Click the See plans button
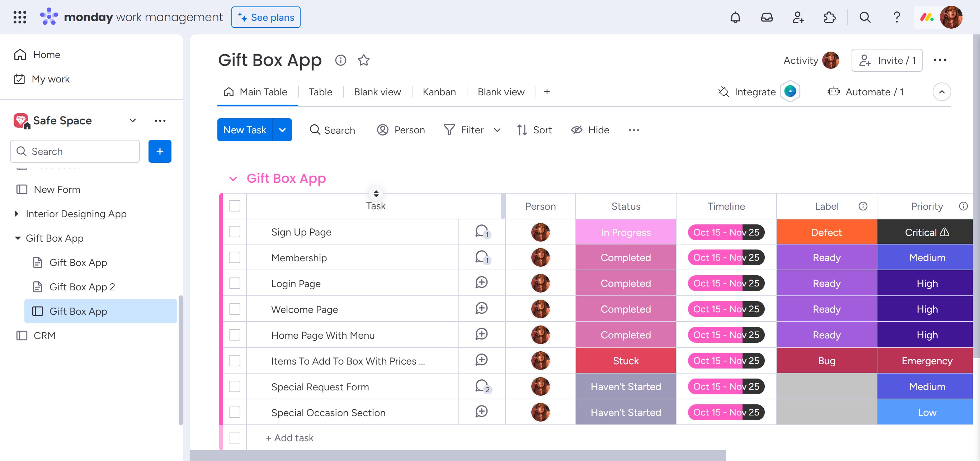Screen dimensions: 980x461 265,18
